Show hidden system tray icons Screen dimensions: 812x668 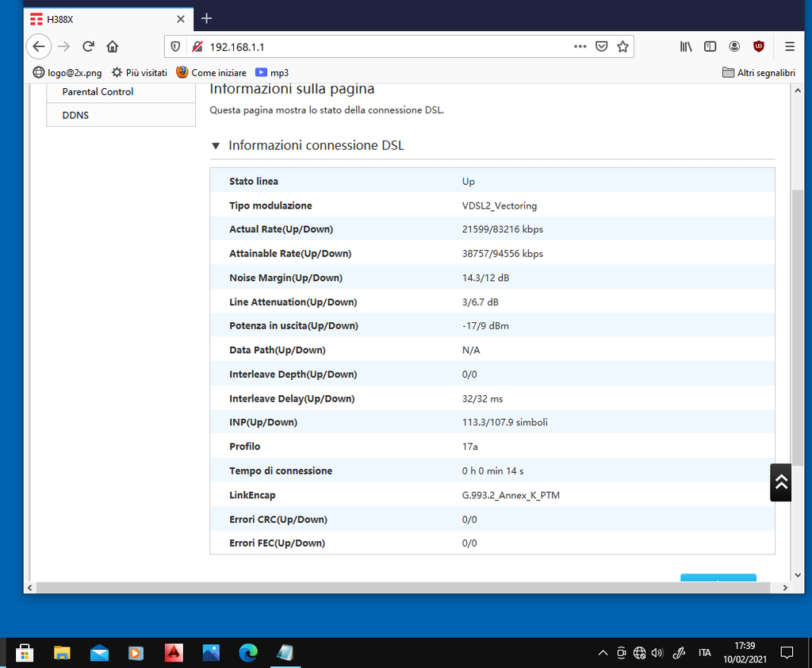603,653
